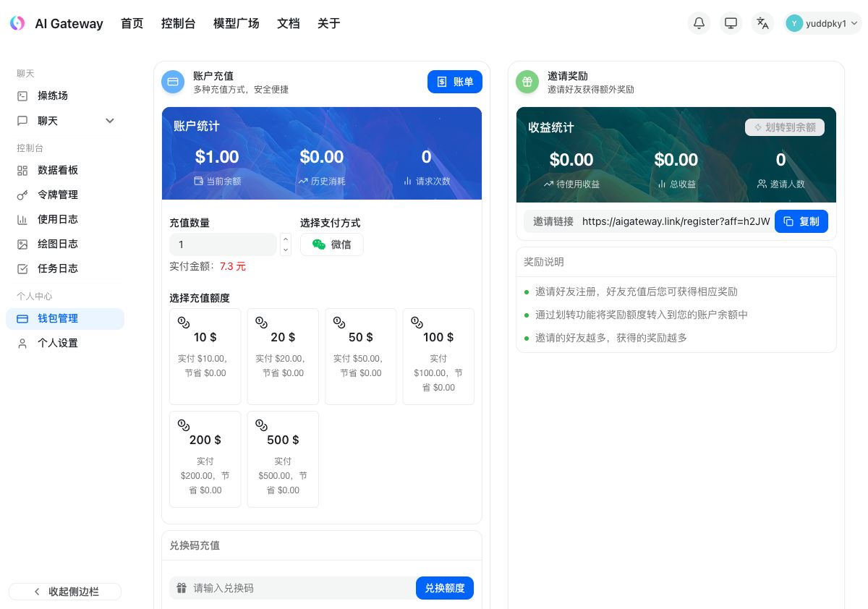Viewport: 868px width, 609px height.
Task: Click the $1.00 当前余额 value
Action: click(x=217, y=157)
